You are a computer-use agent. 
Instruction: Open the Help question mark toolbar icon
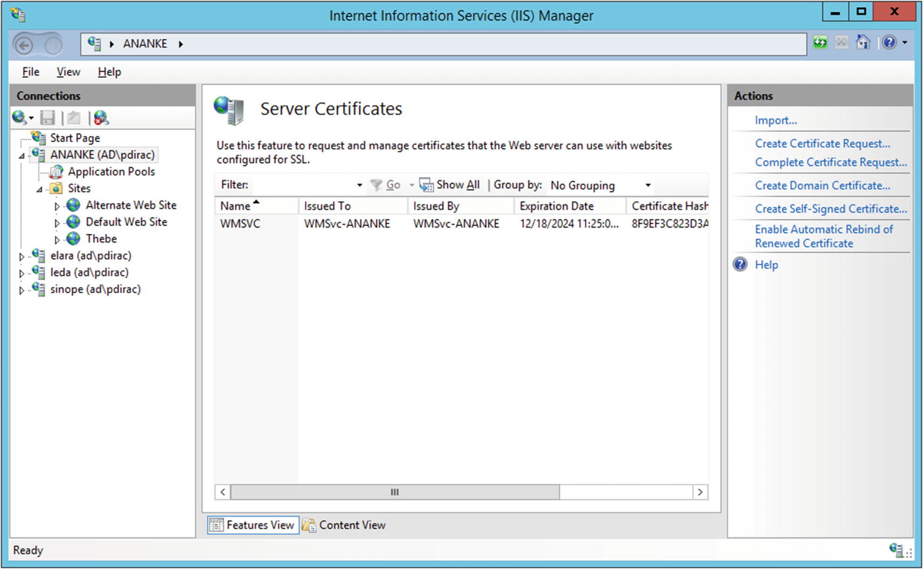pyautogui.click(x=889, y=42)
